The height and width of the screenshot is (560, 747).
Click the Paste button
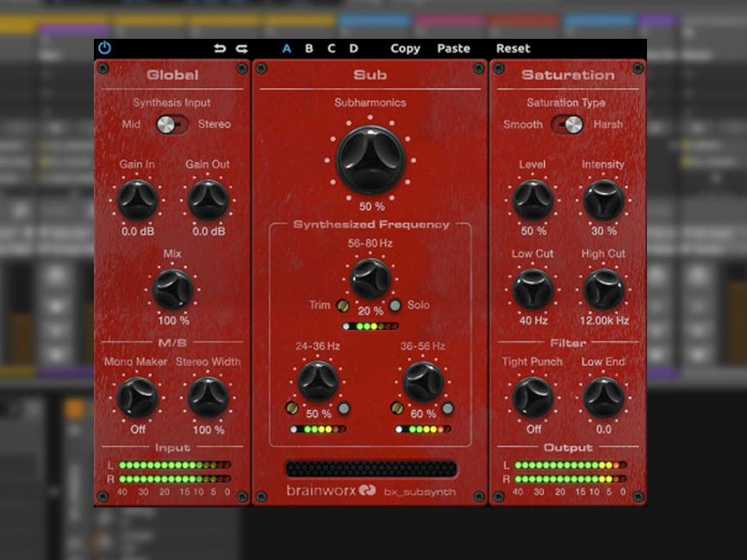click(454, 49)
